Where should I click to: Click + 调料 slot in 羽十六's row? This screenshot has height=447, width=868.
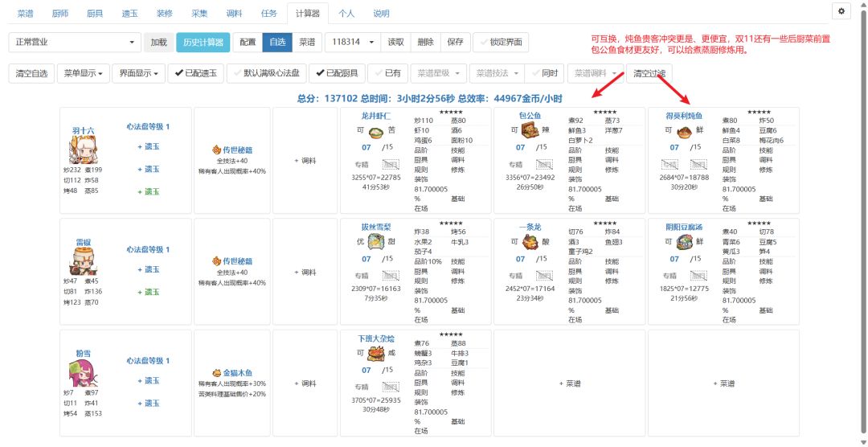pos(305,161)
